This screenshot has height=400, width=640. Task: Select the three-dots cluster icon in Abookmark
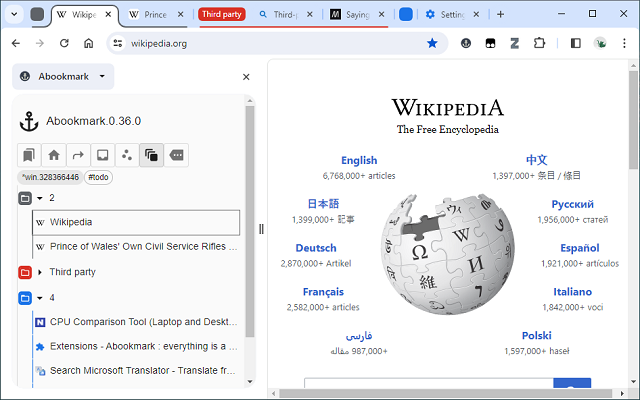pos(127,155)
